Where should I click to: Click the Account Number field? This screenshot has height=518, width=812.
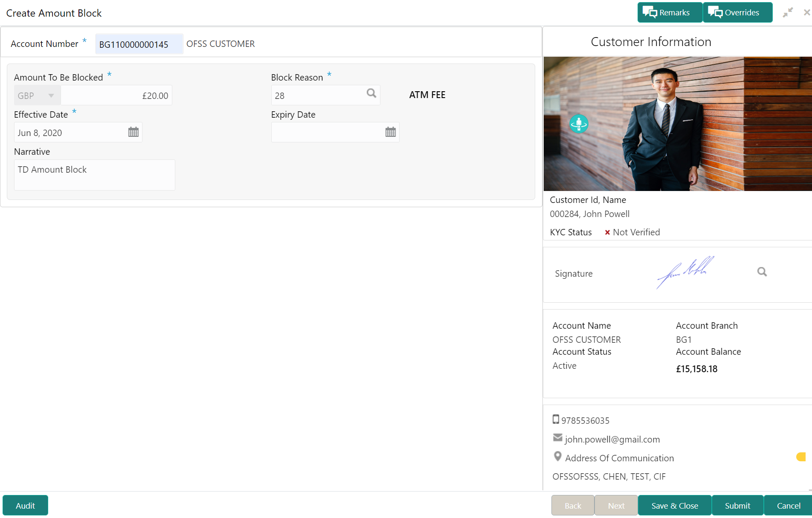click(x=139, y=44)
